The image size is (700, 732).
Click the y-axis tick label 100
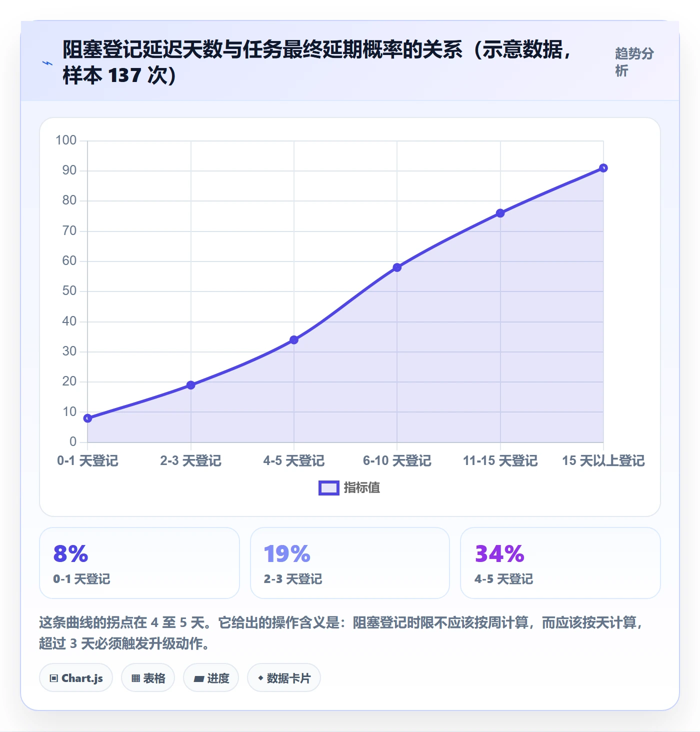(66, 140)
